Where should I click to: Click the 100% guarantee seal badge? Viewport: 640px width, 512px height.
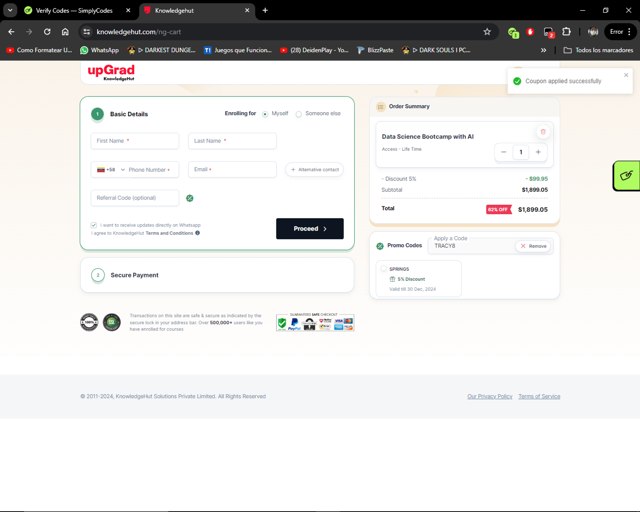click(x=89, y=322)
